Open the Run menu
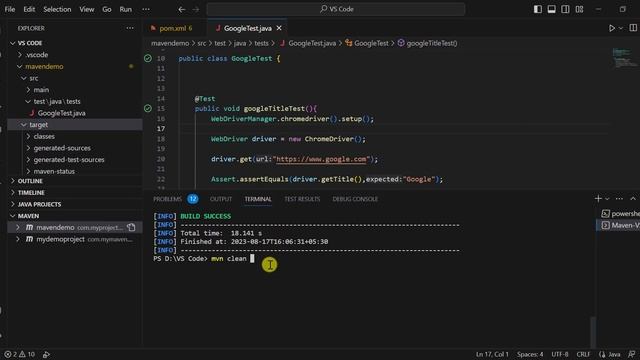640x360 pixels. [126, 9]
